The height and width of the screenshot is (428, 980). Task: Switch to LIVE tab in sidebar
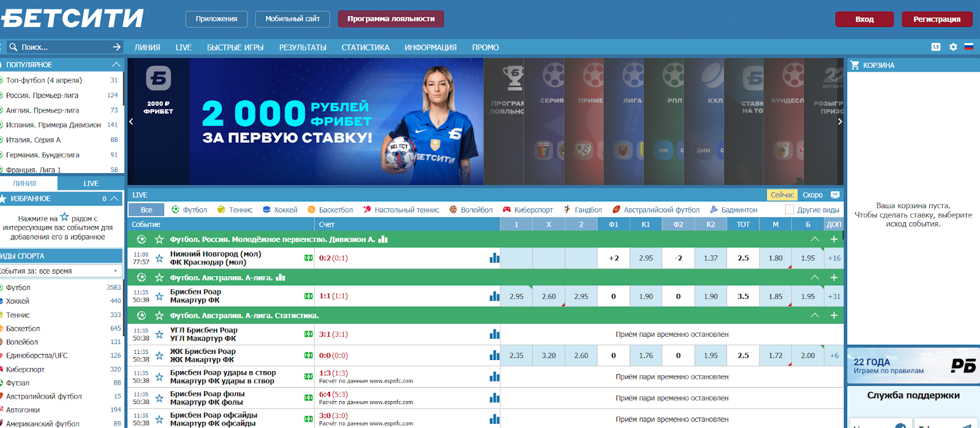point(91,183)
